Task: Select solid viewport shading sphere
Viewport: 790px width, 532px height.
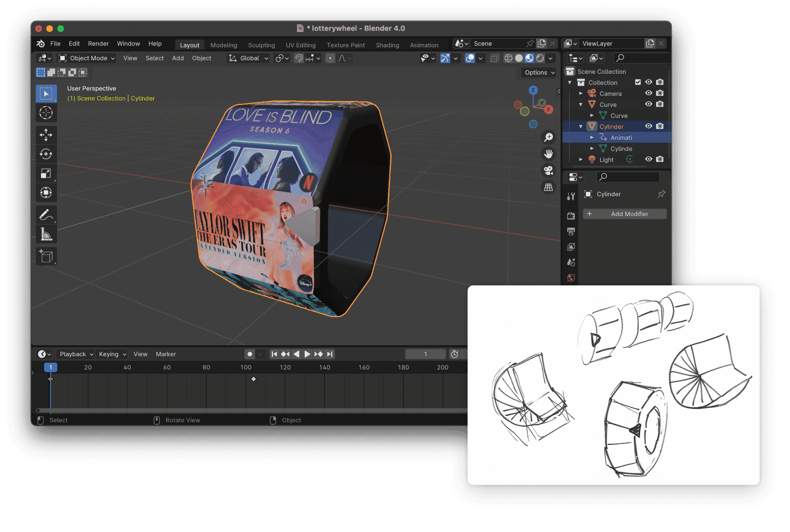Action: [x=519, y=58]
